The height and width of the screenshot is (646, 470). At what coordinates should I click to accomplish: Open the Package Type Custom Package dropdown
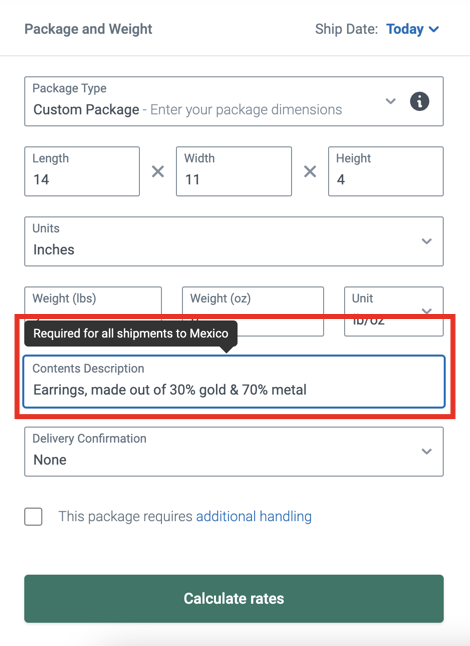[x=234, y=101]
